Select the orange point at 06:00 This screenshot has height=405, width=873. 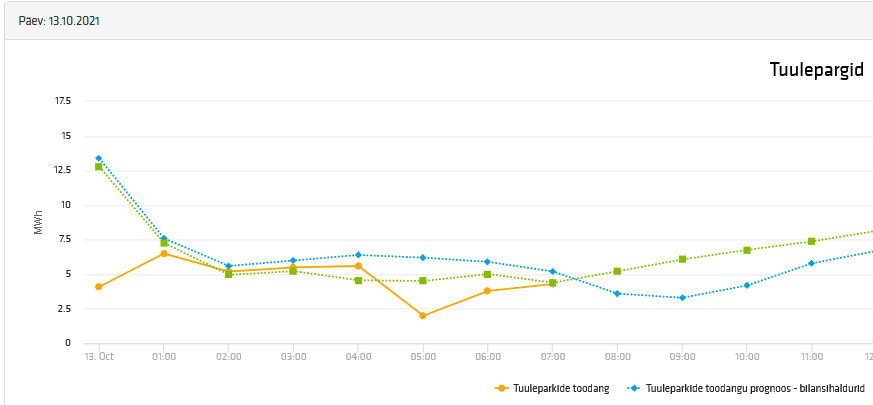pos(488,291)
